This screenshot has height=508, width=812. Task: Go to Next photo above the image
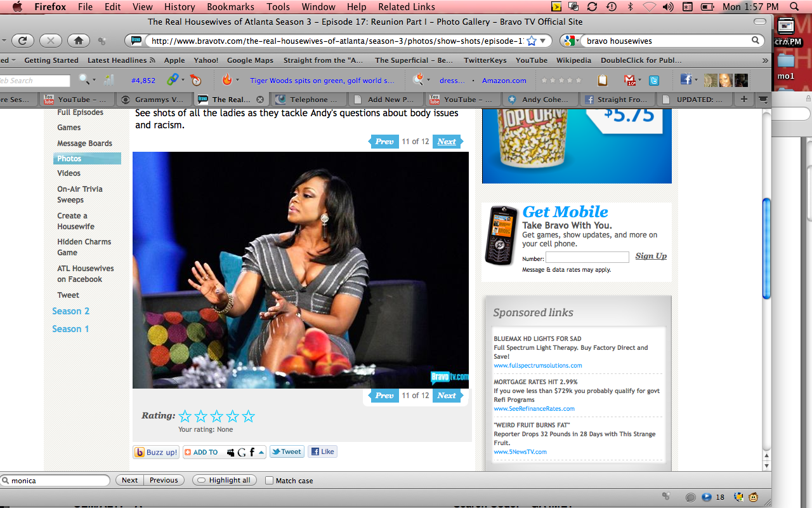pyautogui.click(x=447, y=142)
